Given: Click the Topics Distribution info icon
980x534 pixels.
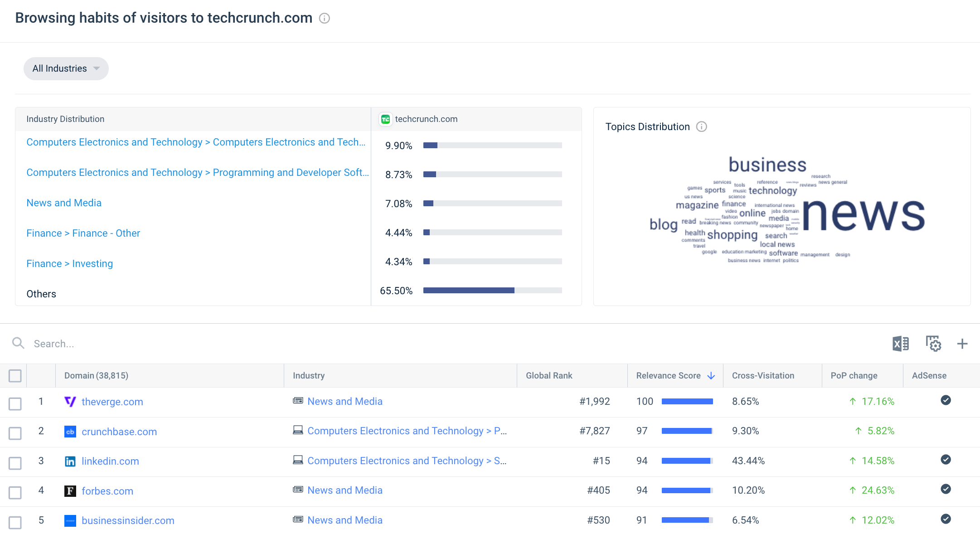Looking at the screenshot, I should (702, 126).
